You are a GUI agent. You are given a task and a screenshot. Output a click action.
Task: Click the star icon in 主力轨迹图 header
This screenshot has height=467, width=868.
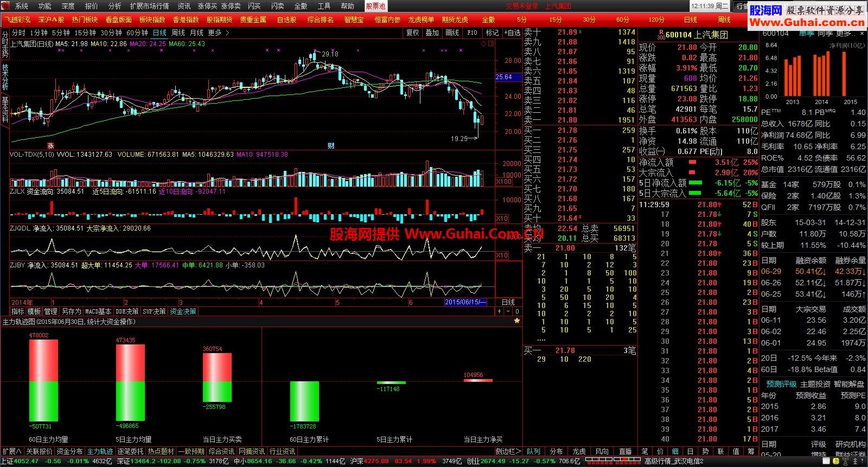(517, 321)
